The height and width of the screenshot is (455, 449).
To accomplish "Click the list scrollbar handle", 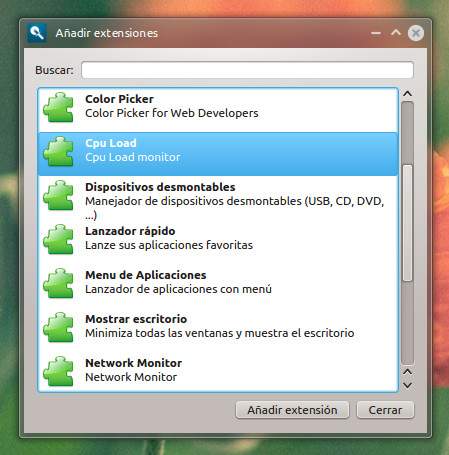I will pos(407,223).
